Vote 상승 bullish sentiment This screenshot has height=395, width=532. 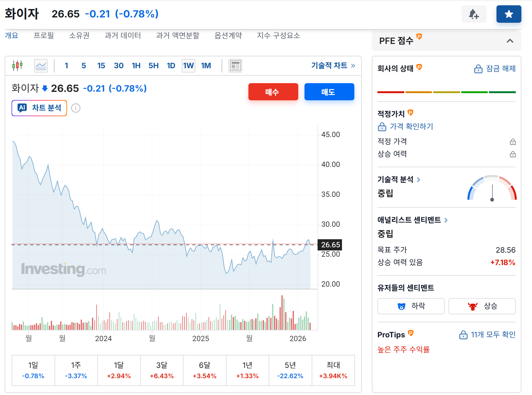coord(482,306)
